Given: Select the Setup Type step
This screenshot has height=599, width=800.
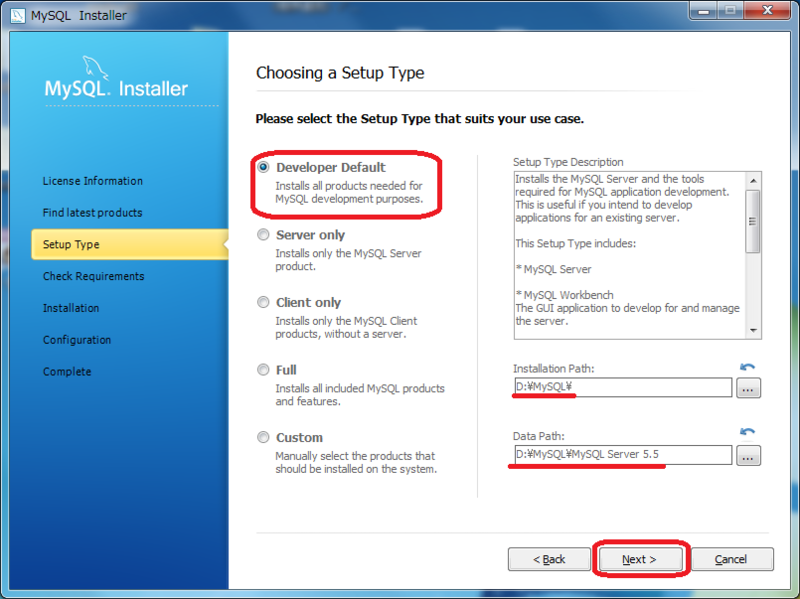Looking at the screenshot, I should 130,244.
